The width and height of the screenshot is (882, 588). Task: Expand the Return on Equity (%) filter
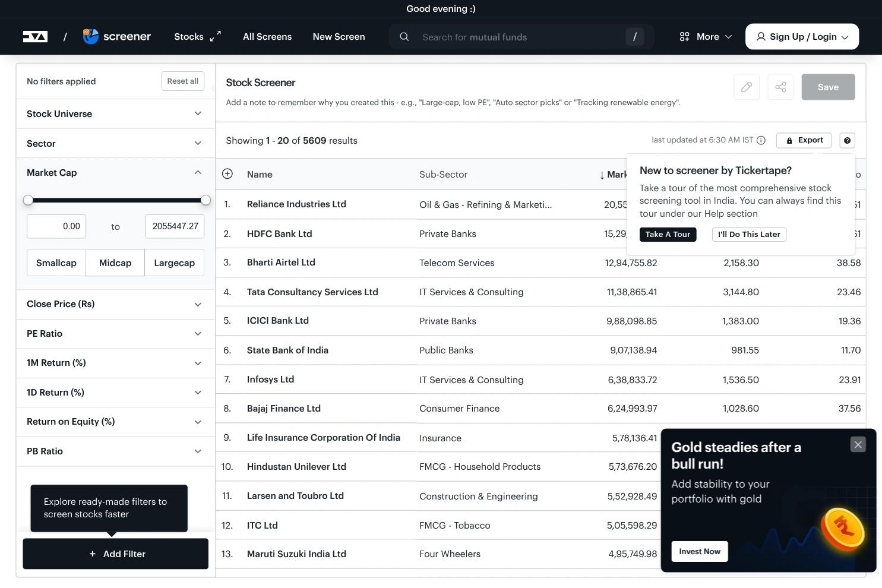tap(115, 422)
